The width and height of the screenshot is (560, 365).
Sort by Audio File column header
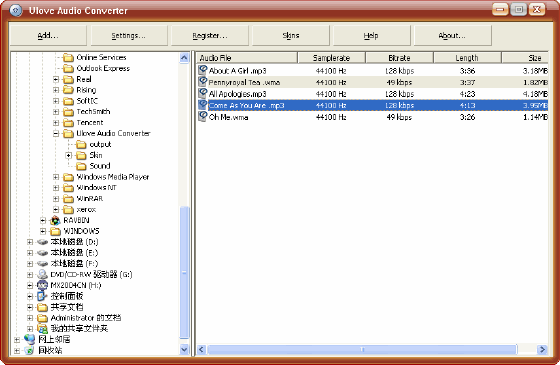246,58
